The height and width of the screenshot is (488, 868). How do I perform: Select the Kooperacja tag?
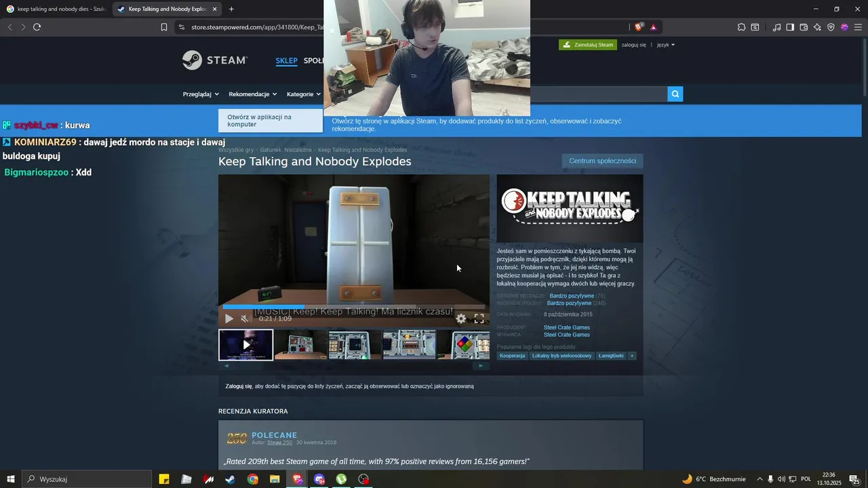pos(513,356)
